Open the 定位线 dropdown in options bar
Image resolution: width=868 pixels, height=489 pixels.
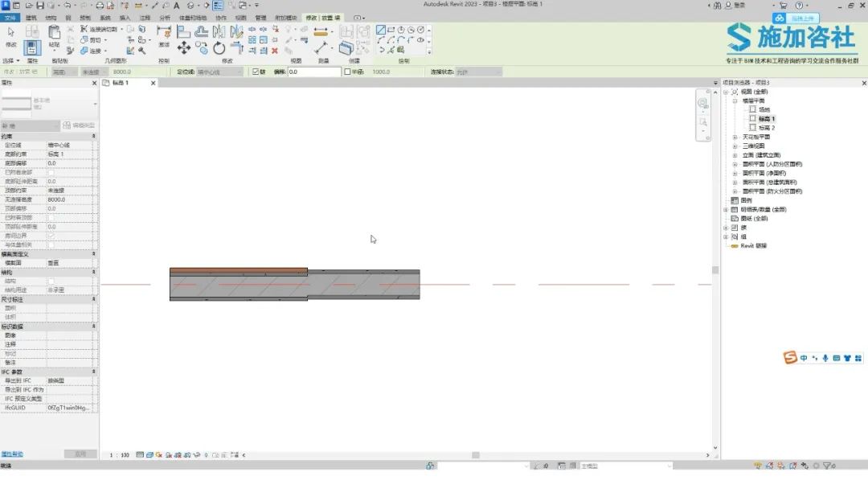pyautogui.click(x=219, y=72)
